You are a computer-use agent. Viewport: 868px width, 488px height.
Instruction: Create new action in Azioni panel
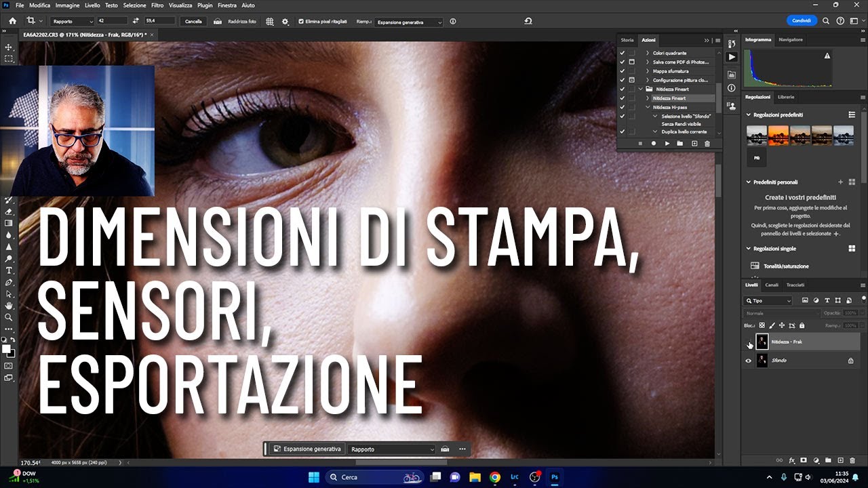point(694,144)
